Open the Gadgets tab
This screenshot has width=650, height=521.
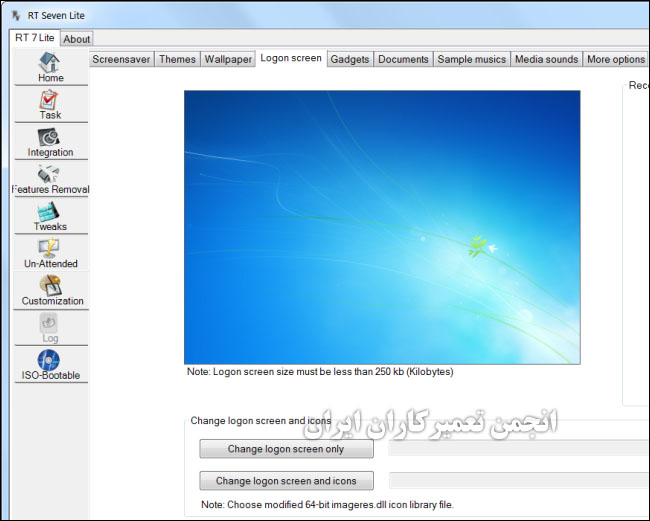[350, 59]
